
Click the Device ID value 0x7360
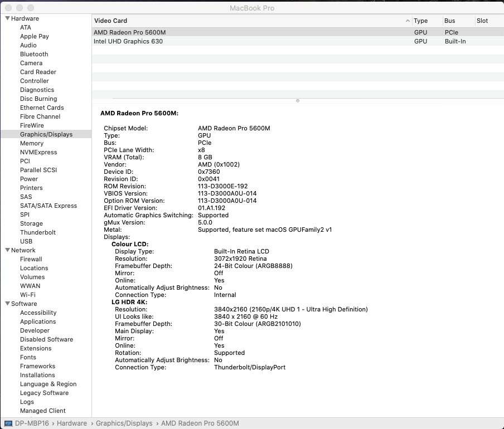[209, 172]
